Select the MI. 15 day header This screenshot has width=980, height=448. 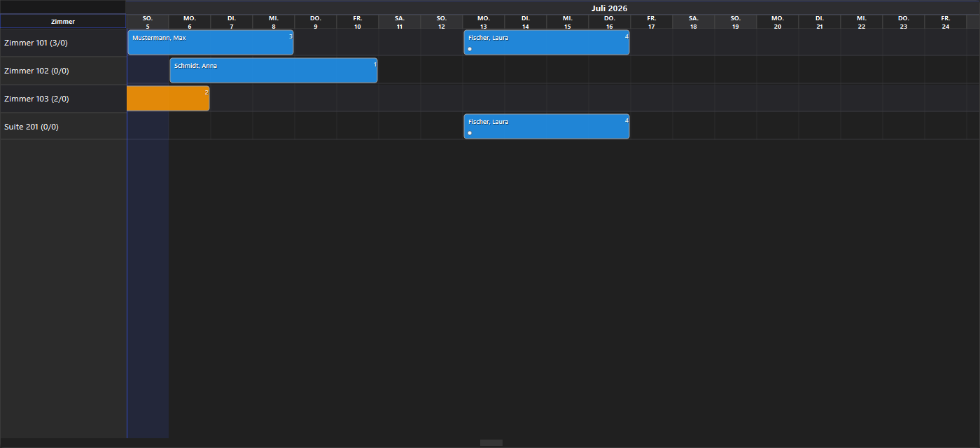click(x=568, y=22)
